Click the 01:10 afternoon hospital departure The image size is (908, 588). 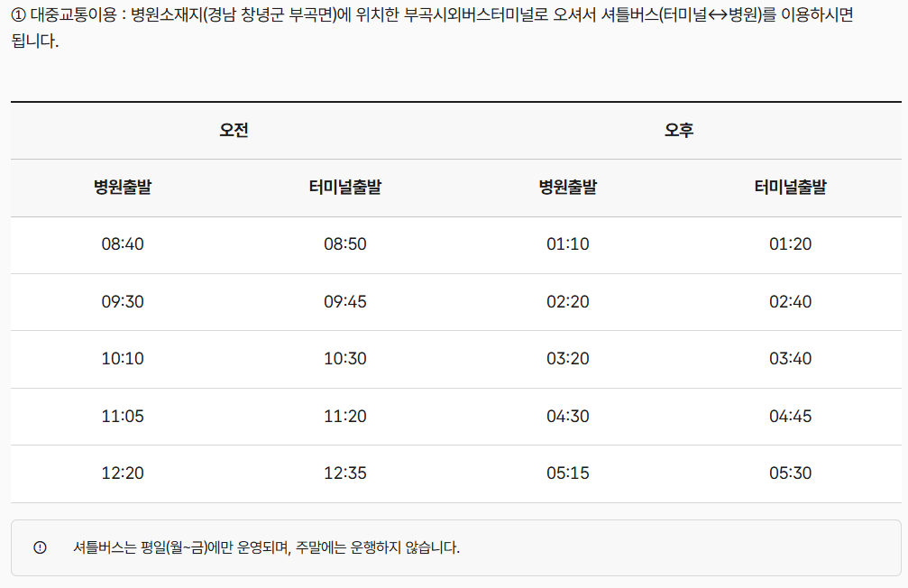tap(567, 243)
